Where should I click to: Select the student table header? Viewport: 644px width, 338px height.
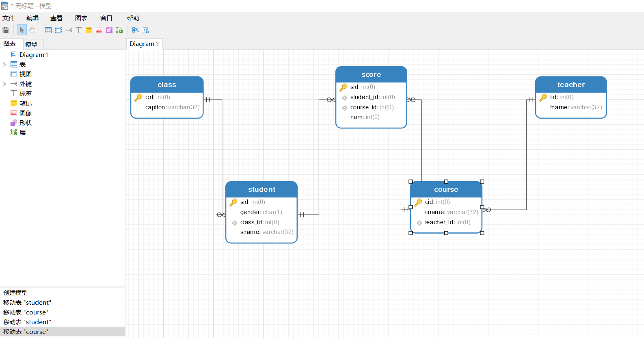(261, 190)
